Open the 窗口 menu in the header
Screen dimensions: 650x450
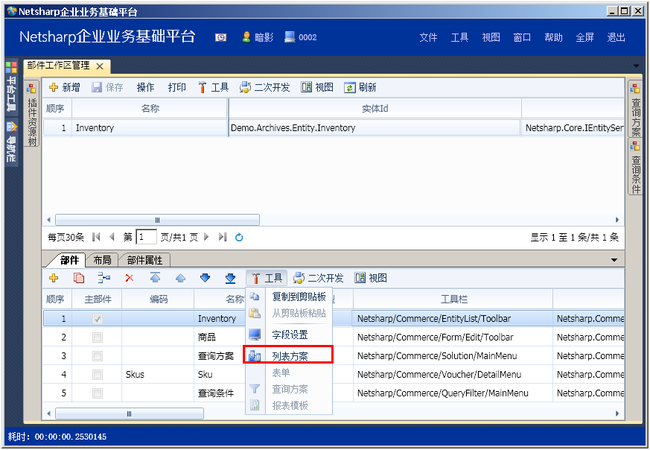tap(522, 38)
